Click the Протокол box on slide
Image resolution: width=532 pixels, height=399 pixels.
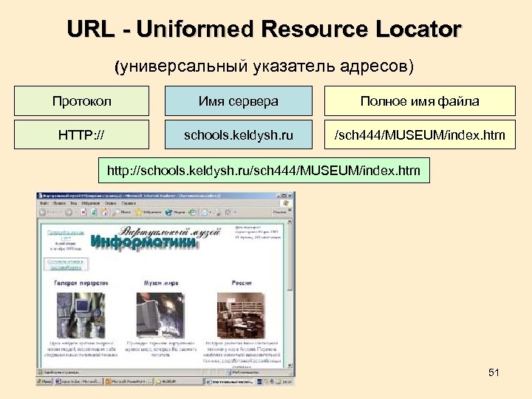click(x=81, y=100)
